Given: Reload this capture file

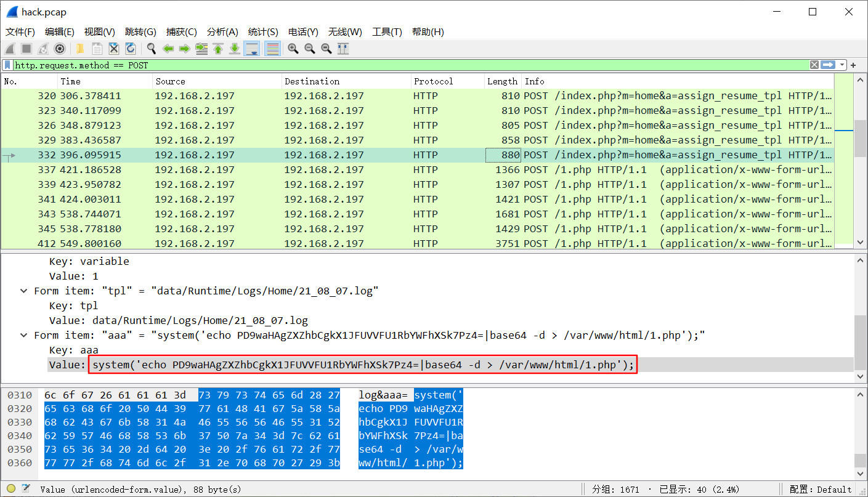Looking at the screenshot, I should click(x=130, y=49).
